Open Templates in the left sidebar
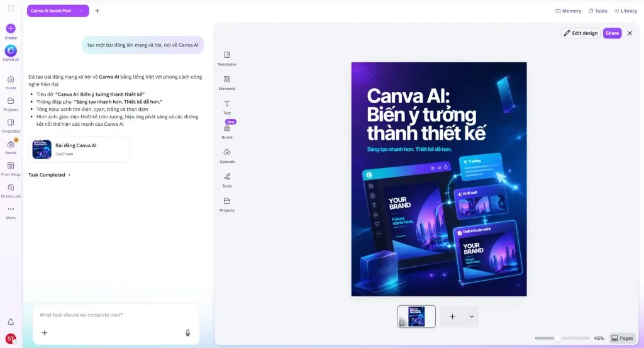 11,126
